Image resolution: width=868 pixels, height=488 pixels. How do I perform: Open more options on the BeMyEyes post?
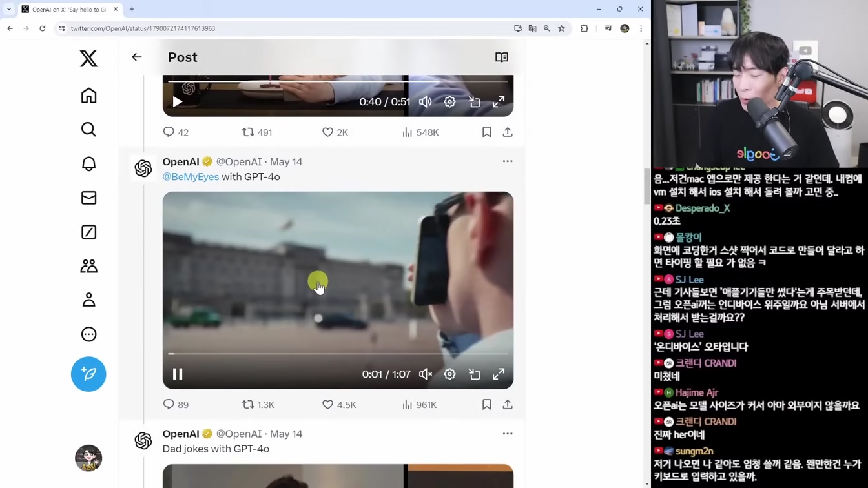(508, 161)
